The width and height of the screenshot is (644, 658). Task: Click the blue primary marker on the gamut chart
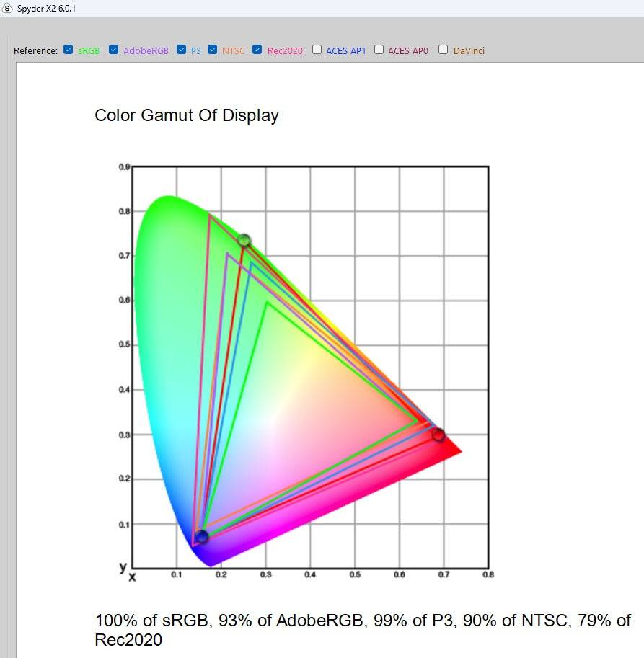(202, 536)
